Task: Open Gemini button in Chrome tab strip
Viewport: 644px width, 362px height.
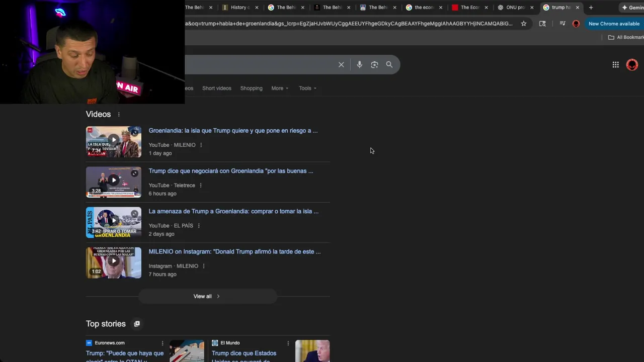Action: [632, 8]
